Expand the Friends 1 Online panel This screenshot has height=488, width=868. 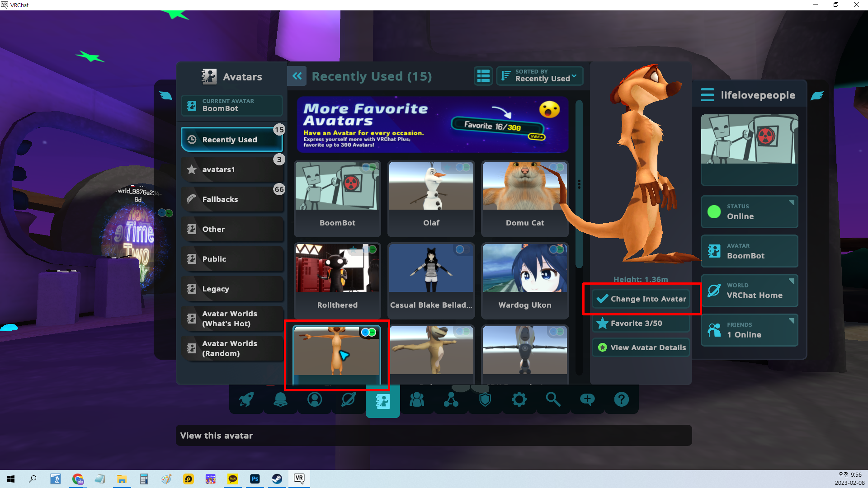750,330
